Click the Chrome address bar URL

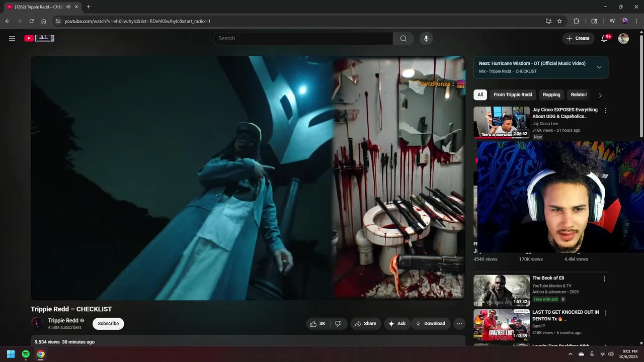point(137,21)
